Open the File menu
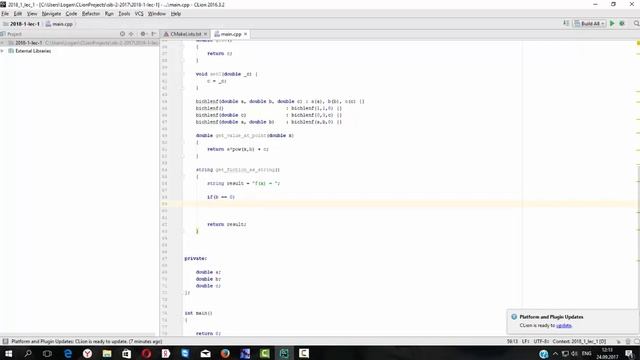640x360 pixels. (5, 13)
